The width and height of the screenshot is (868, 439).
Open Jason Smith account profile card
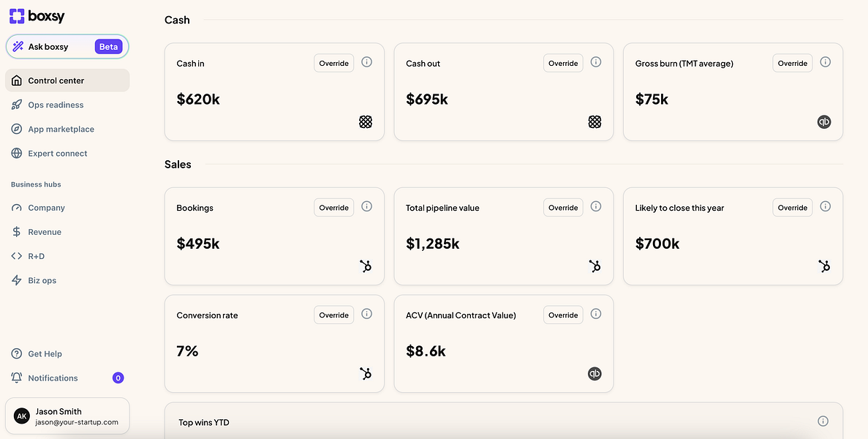click(67, 416)
